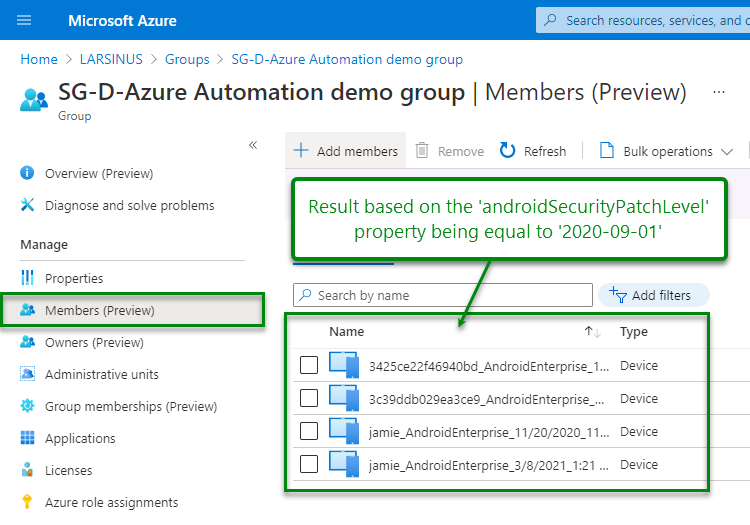The image size is (750, 525).
Task: Open Administrative units menu item
Action: point(101,374)
